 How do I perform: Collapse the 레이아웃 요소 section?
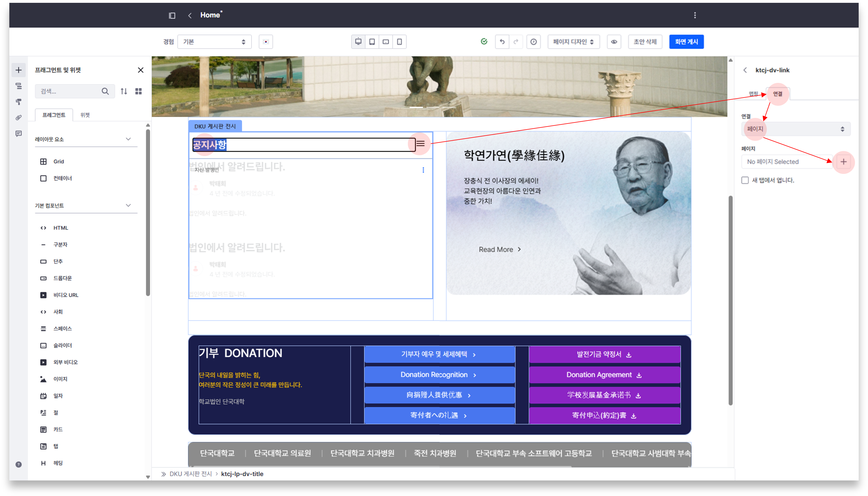point(128,139)
